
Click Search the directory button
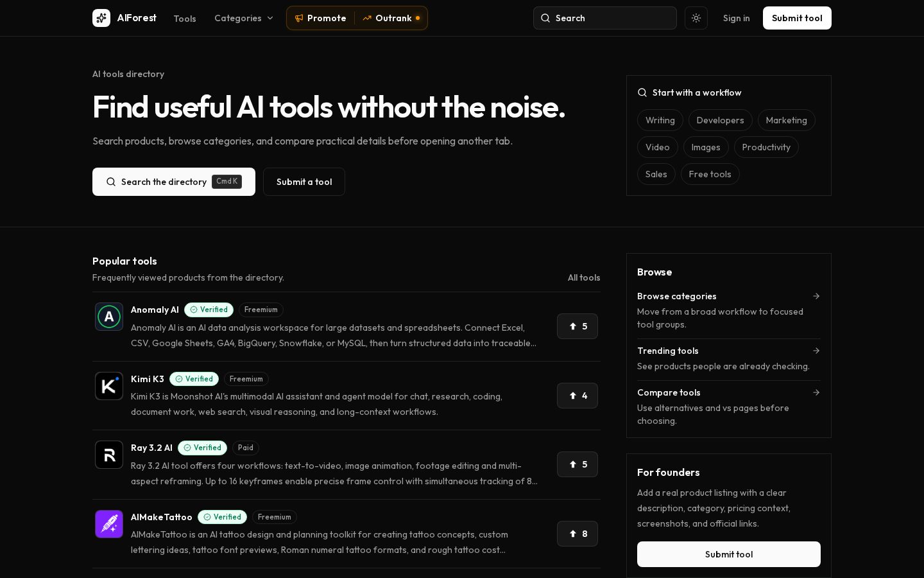174,182
